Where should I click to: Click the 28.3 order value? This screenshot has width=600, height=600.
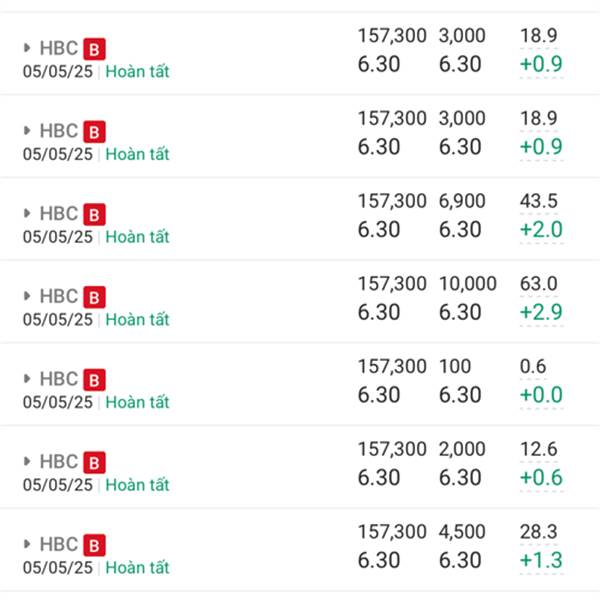pyautogui.click(x=538, y=532)
